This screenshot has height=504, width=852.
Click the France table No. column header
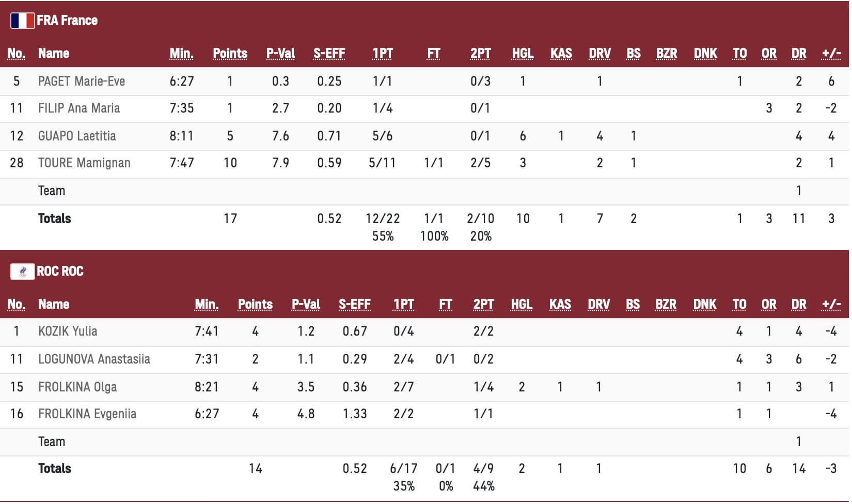click(17, 54)
